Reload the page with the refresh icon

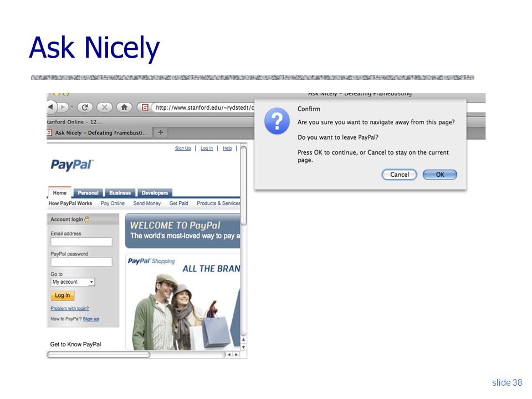85,107
